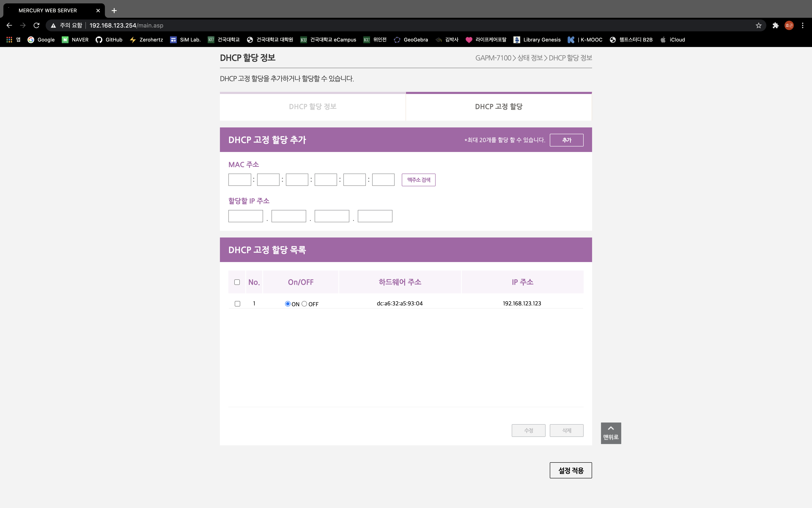The height and width of the screenshot is (508, 812).
Task: Focus the fourth MAC address field
Action: point(325,180)
